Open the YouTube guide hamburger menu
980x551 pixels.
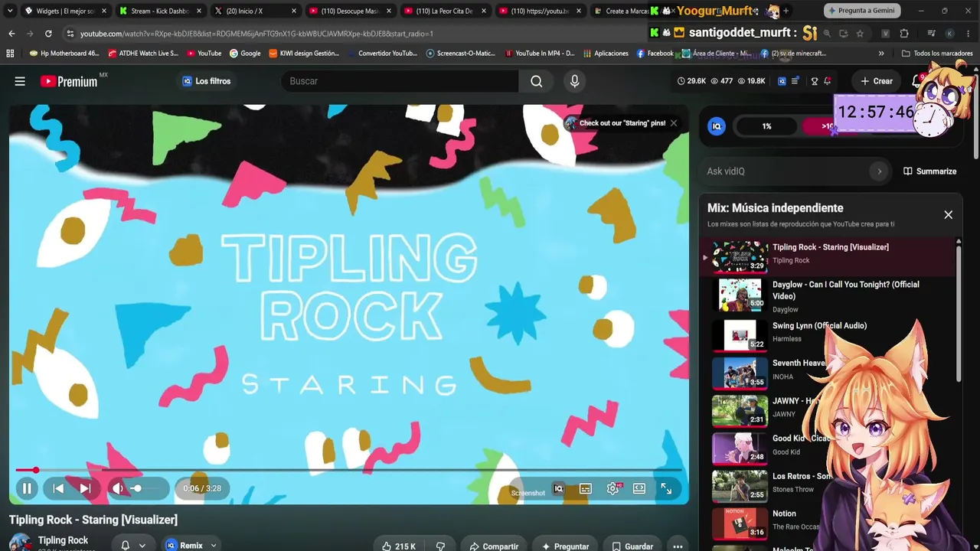(20, 81)
